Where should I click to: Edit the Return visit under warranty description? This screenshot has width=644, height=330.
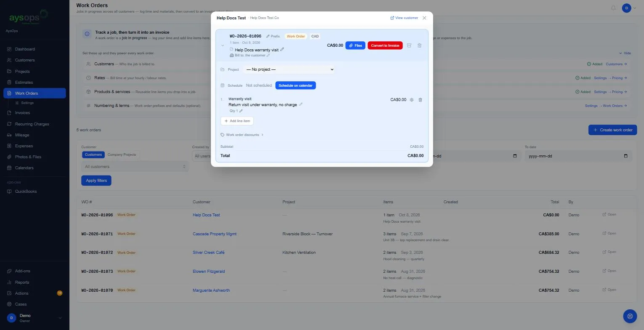tap(301, 104)
